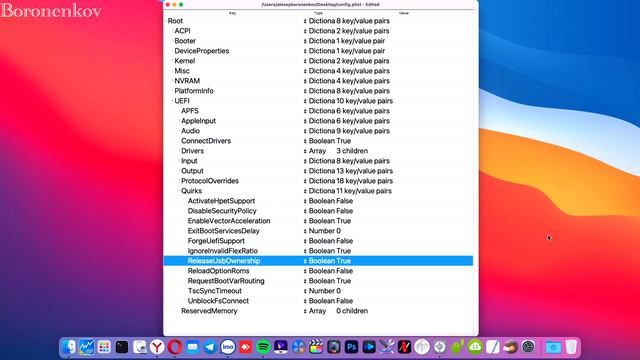Open the blue Downloads folder in the Dock

(553, 347)
